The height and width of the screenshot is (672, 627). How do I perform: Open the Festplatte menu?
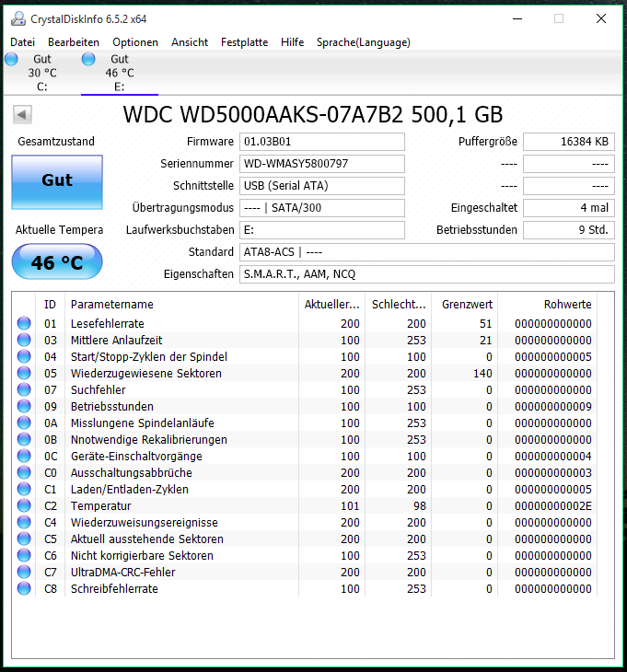coord(244,42)
